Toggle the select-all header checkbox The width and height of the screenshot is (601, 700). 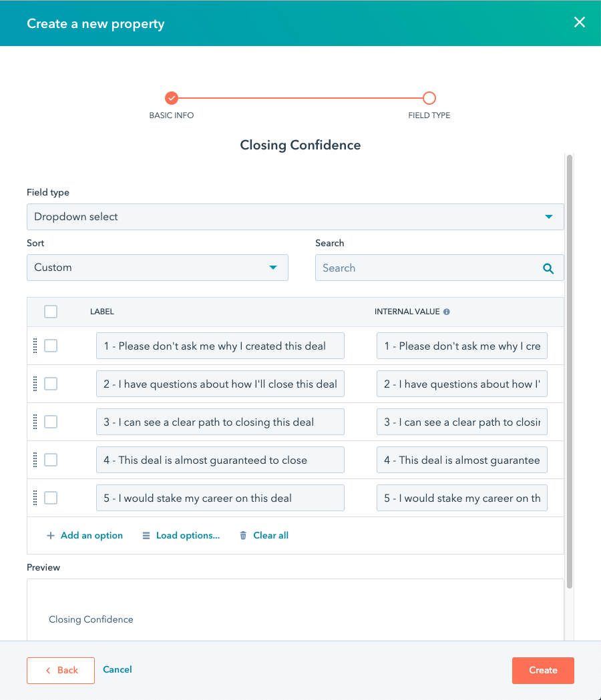tap(51, 312)
